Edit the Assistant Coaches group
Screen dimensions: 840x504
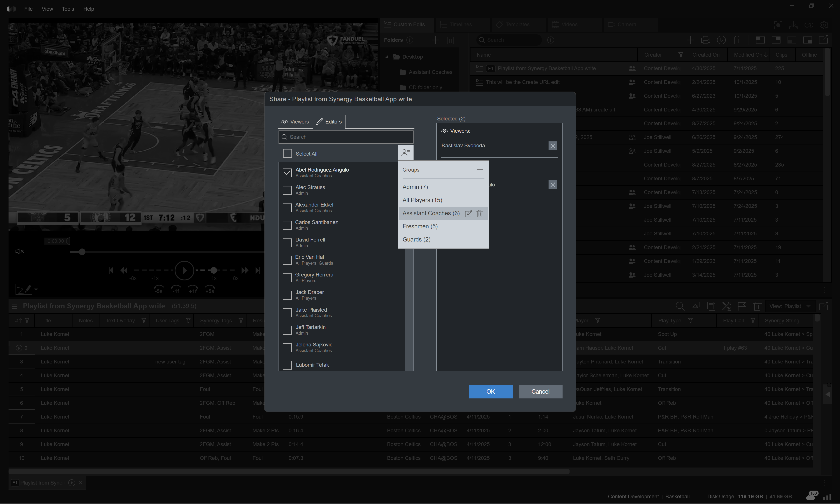point(468,213)
